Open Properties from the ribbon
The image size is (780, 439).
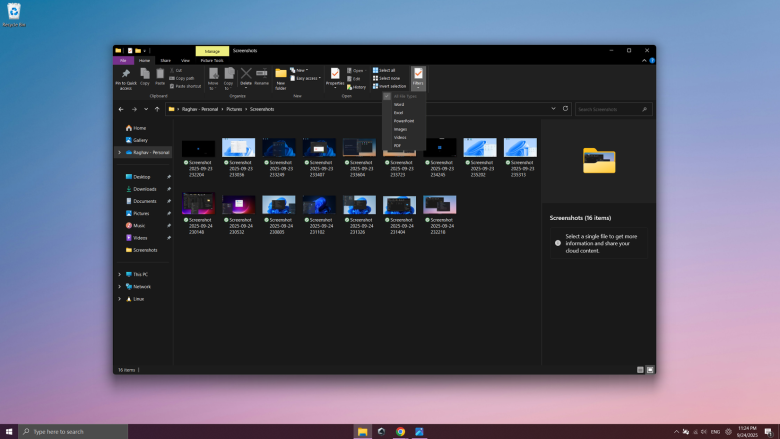coord(335,76)
